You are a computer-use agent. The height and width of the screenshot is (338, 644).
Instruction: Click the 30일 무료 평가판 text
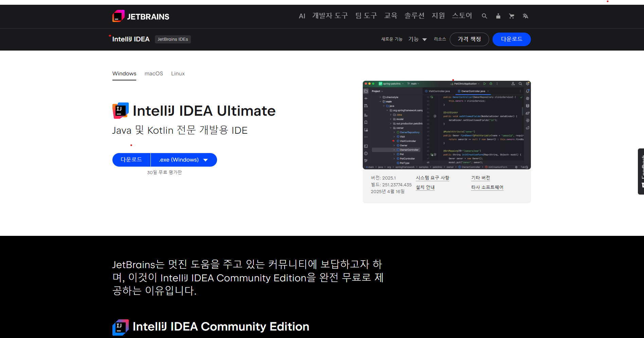[164, 172]
